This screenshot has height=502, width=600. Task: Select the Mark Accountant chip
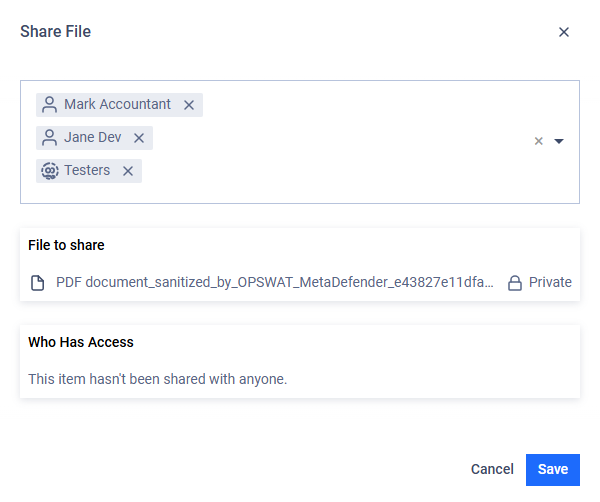click(119, 105)
